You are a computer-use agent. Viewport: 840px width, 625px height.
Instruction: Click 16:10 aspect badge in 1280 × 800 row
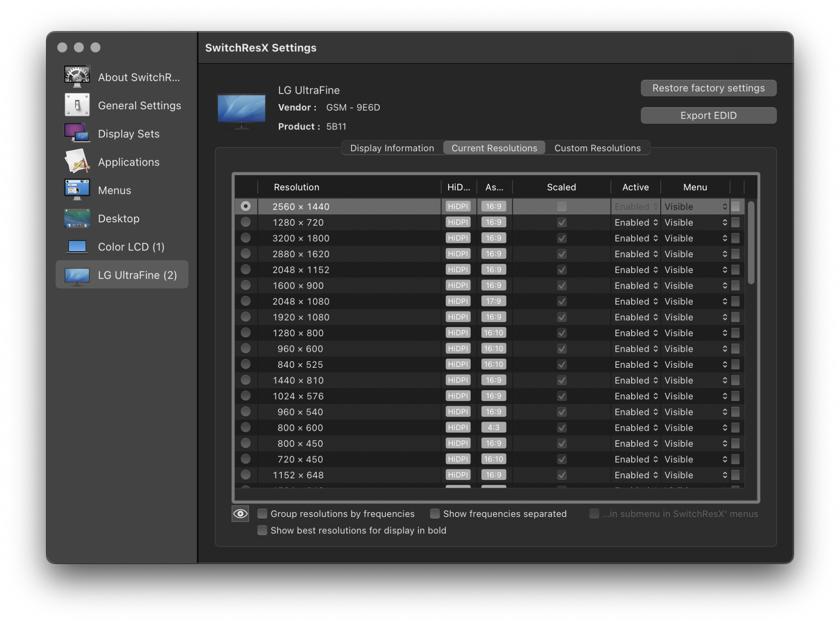(493, 332)
